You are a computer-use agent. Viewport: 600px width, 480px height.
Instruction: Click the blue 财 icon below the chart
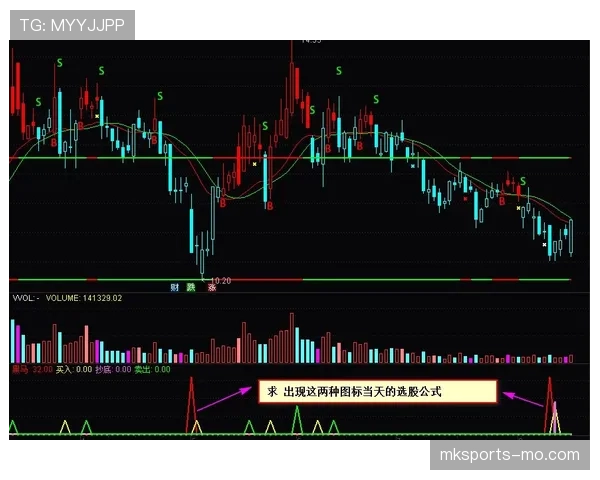[x=176, y=287]
